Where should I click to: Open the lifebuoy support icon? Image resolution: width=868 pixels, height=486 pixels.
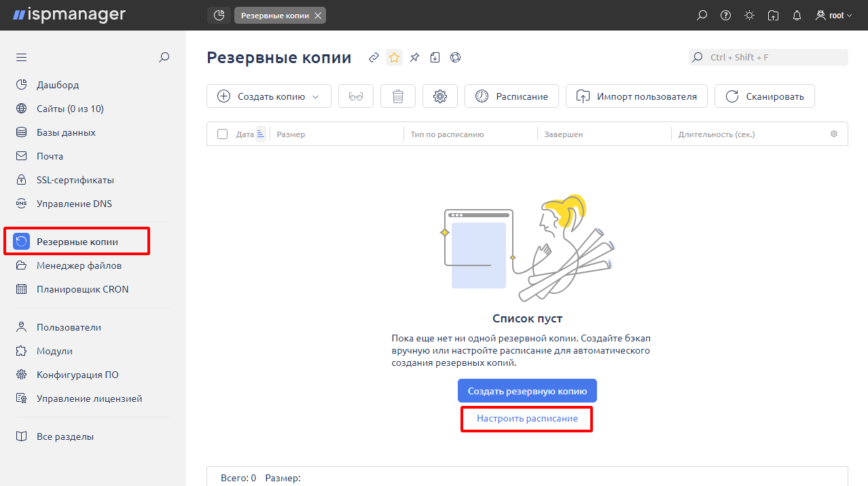coord(456,58)
